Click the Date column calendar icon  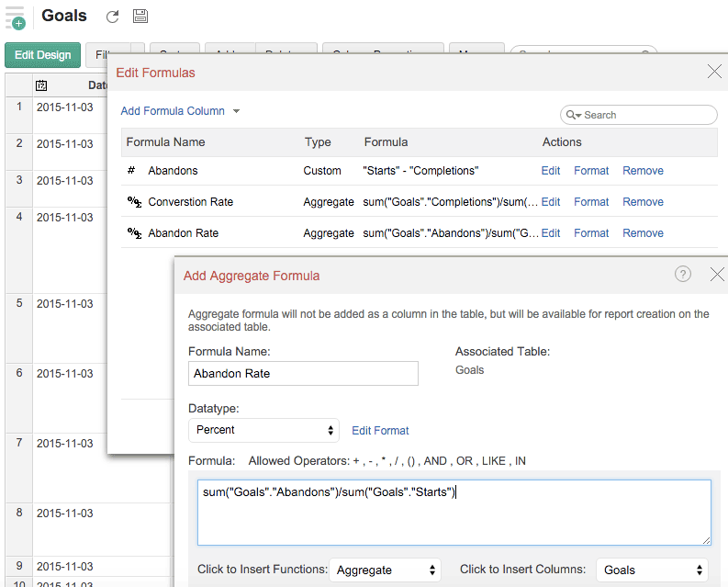point(42,85)
